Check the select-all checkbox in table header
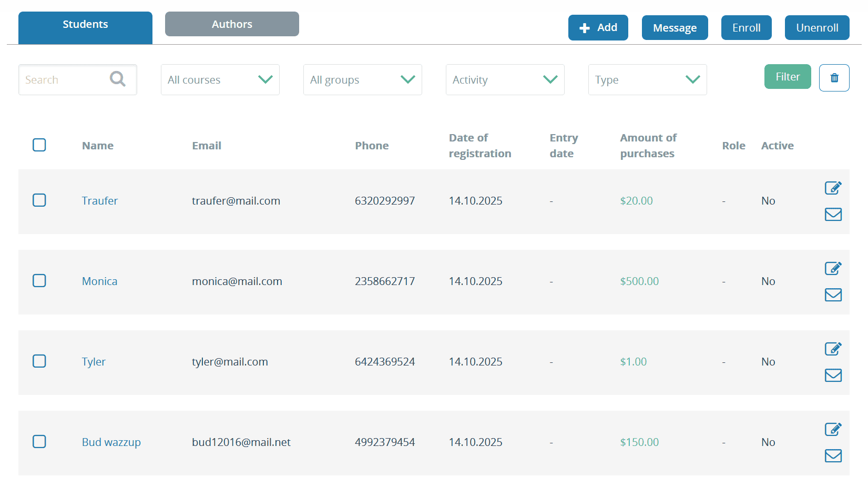The width and height of the screenshot is (868, 487). click(39, 145)
